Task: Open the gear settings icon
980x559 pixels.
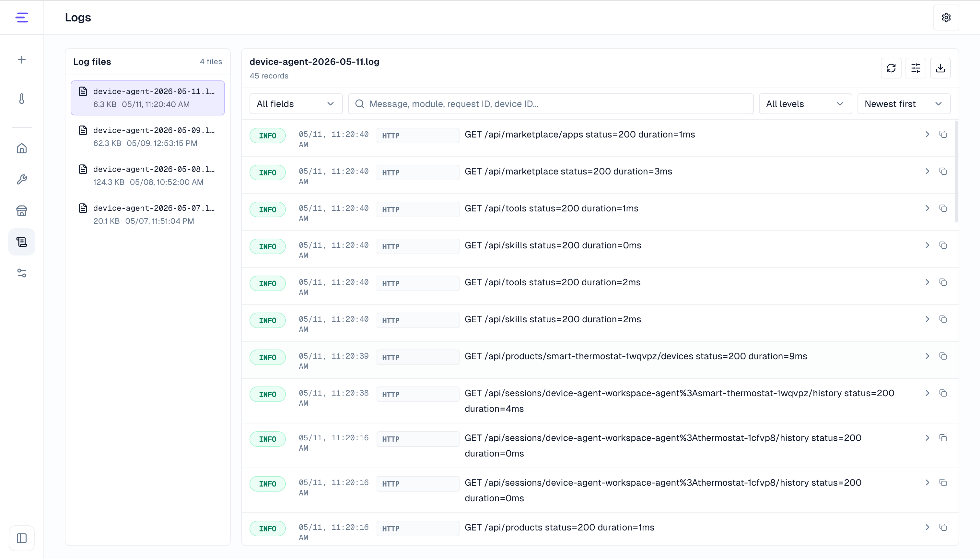Action: click(946, 17)
